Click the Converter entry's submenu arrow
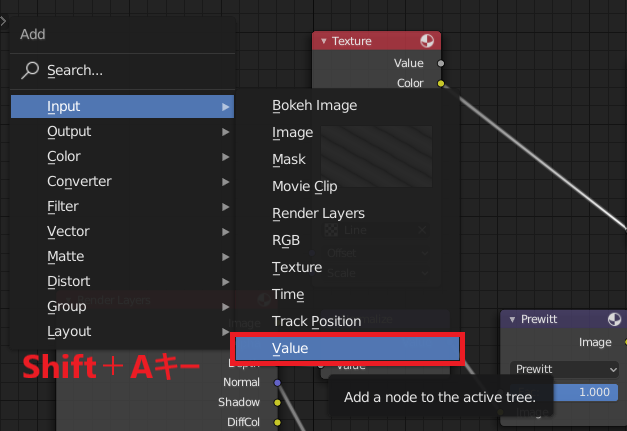 pos(226,182)
